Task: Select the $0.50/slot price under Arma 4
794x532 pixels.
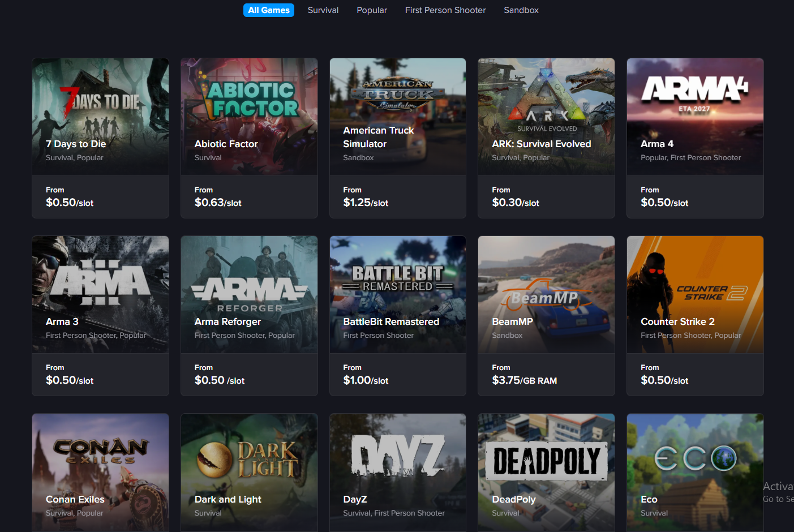Action: tap(664, 203)
